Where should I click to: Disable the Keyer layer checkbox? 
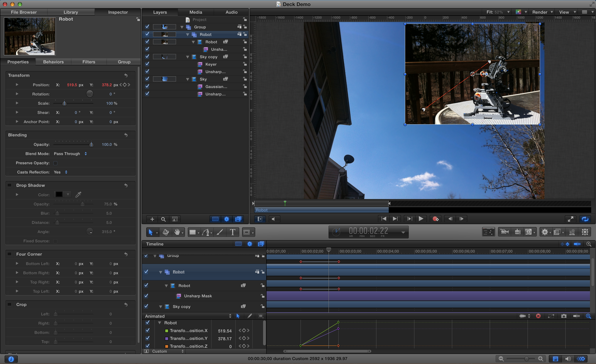(x=147, y=64)
